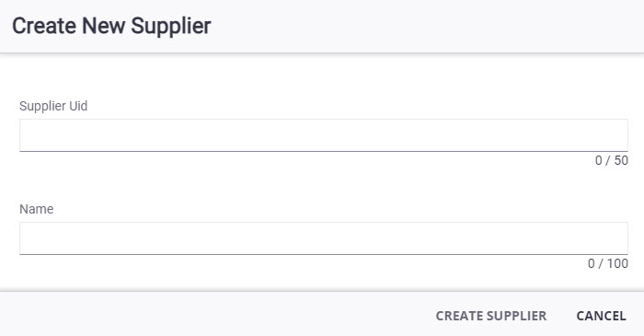Focus the Name text field

point(324,238)
